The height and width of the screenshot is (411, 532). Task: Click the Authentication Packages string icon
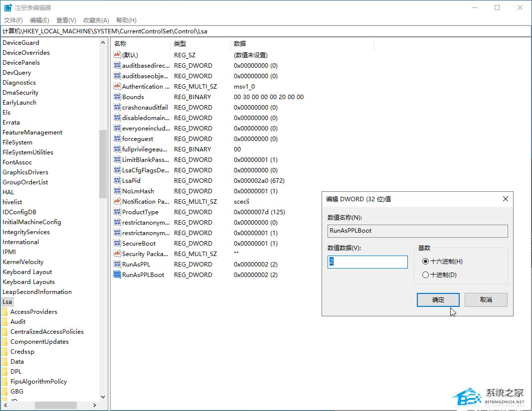coord(117,86)
